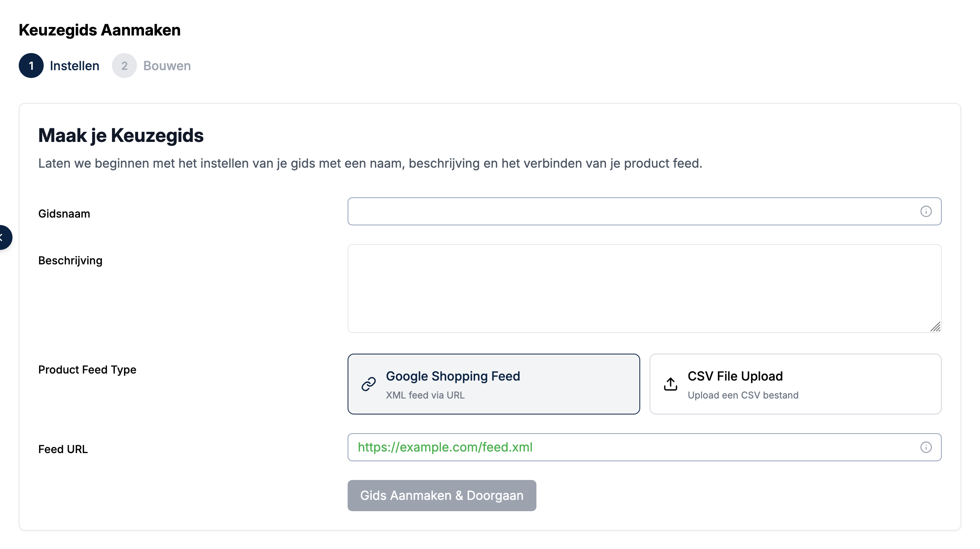980x549 pixels.
Task: Go to the Bouwen step tab
Action: coord(167,66)
